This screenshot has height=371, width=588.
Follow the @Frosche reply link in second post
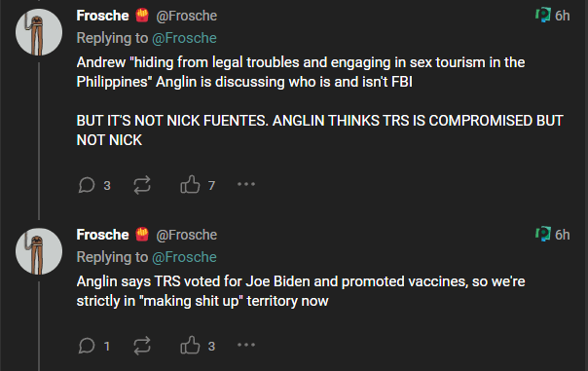coord(184,257)
